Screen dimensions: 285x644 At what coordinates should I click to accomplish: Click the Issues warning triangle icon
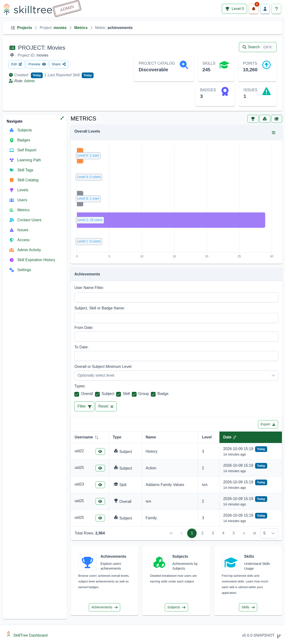point(266,91)
